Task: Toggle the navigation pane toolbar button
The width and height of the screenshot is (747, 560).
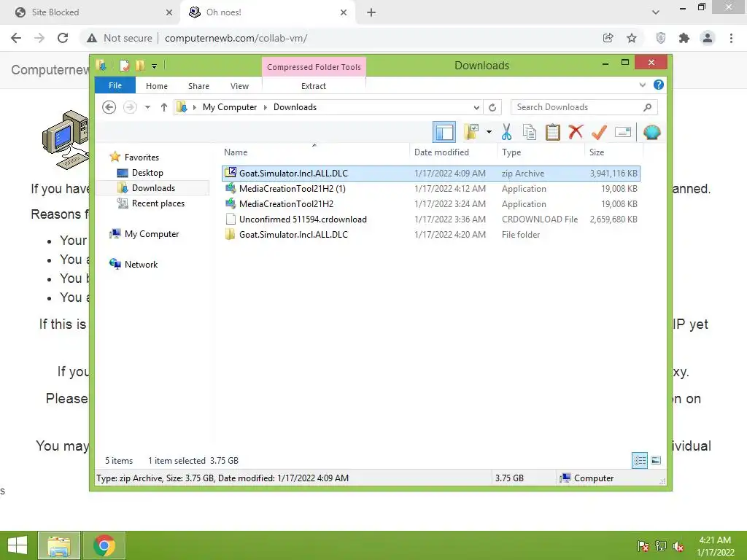Action: tap(444, 132)
